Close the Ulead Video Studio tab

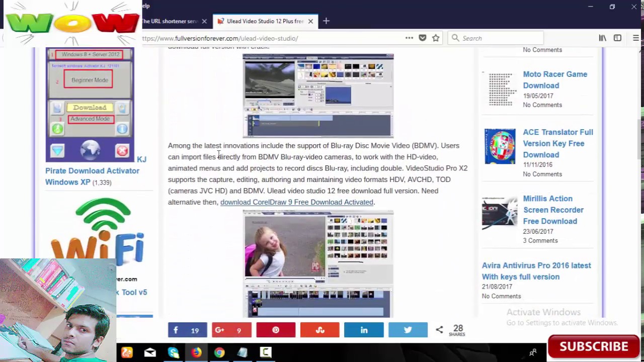pyautogui.click(x=310, y=21)
